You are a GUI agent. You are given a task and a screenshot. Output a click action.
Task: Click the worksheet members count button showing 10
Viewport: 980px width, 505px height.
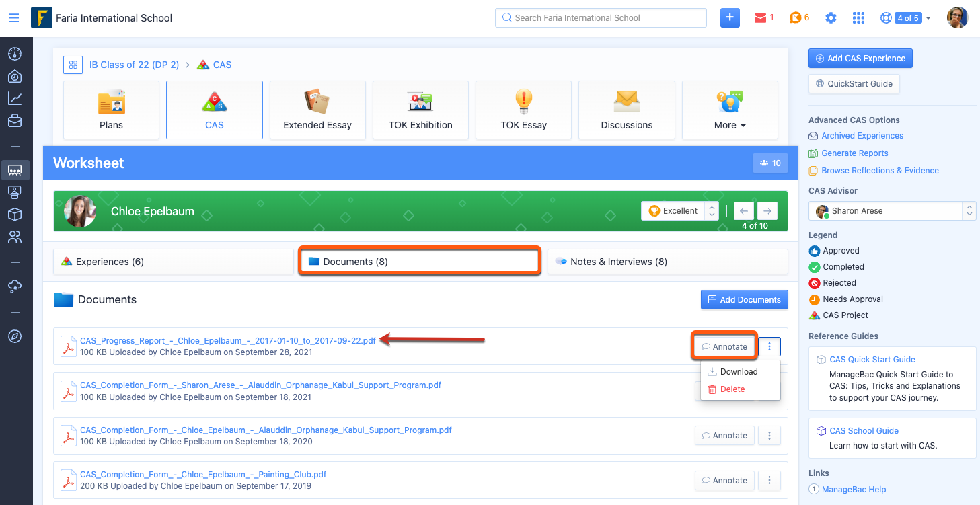click(770, 163)
